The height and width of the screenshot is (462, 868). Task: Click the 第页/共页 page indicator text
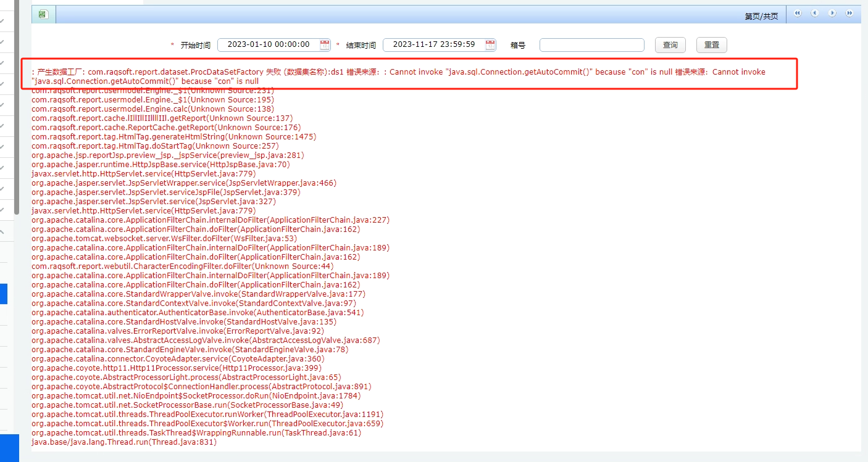pos(761,17)
